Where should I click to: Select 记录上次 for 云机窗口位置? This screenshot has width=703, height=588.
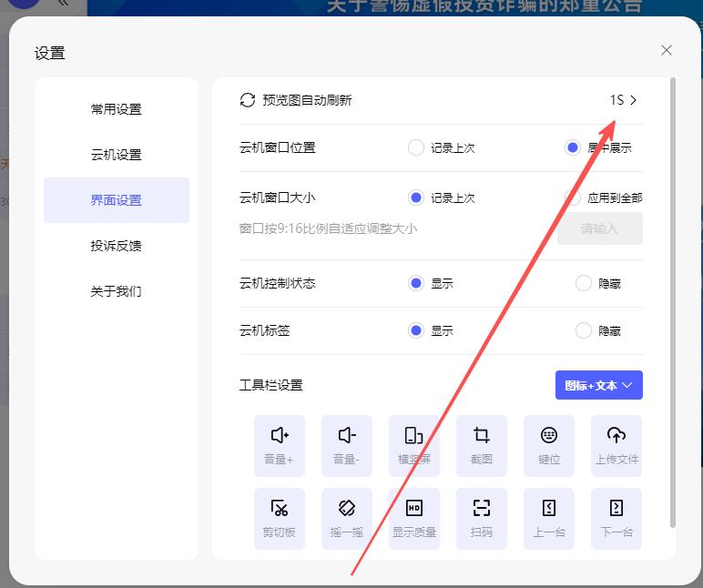point(415,147)
